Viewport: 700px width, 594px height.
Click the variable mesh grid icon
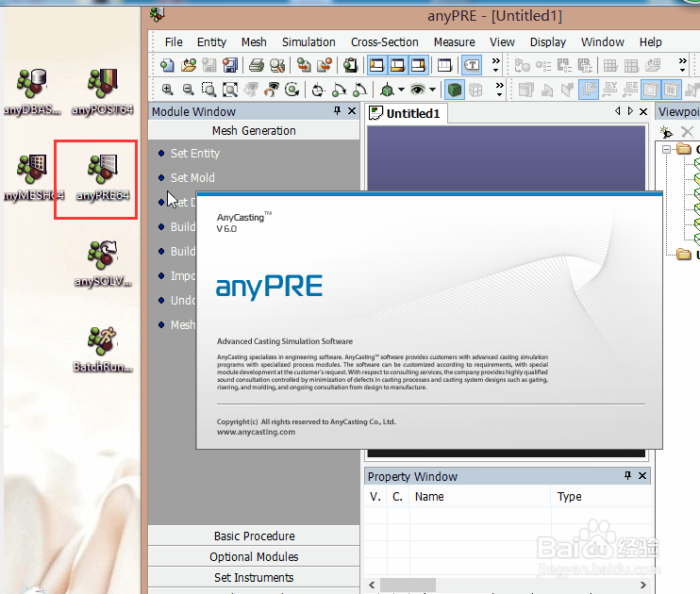631,66
